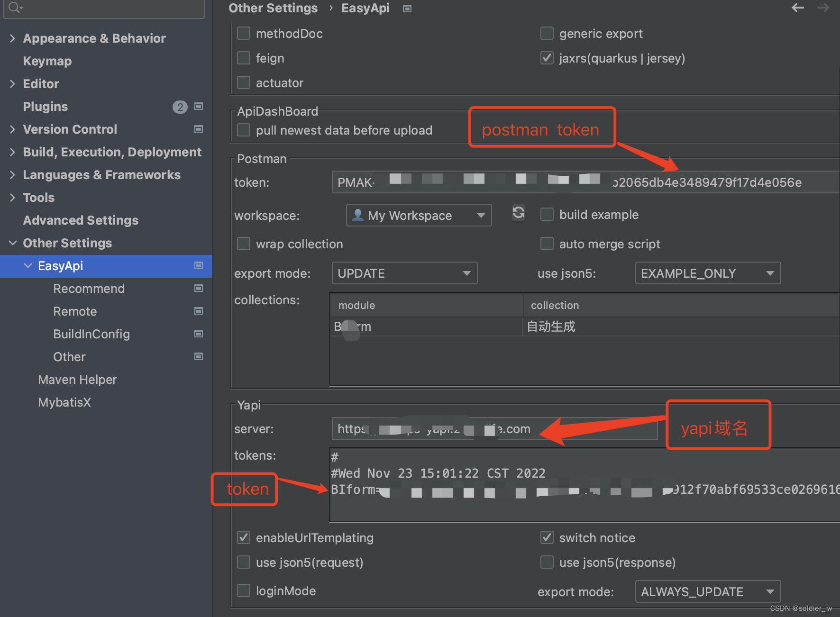
Task: Uncheck jaxrs(quarkus | jersey) option
Action: (547, 58)
